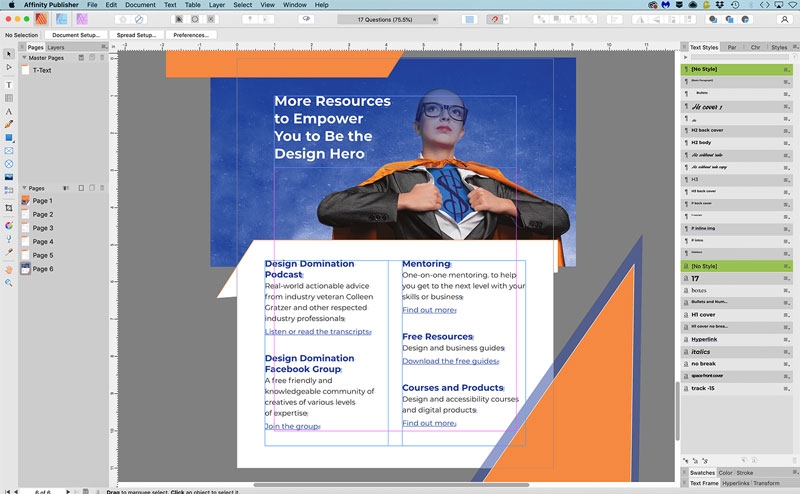Image resolution: width=800 pixels, height=494 pixels.
Task: Select the View hand tool
Action: pos(9,269)
